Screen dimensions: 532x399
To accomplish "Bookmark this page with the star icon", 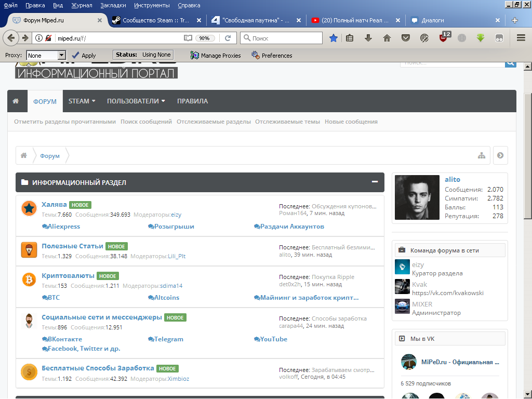I will pyautogui.click(x=334, y=38).
